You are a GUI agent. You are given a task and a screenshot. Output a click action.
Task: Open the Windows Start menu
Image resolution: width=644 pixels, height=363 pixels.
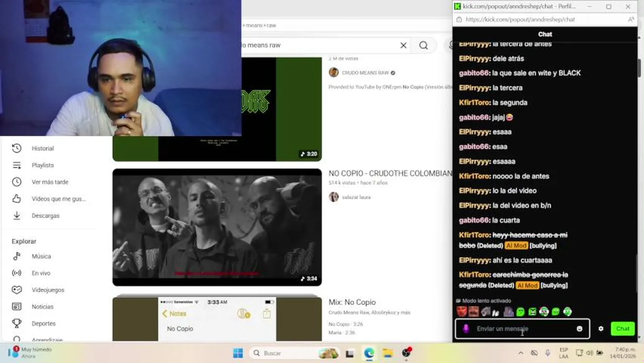point(238,353)
